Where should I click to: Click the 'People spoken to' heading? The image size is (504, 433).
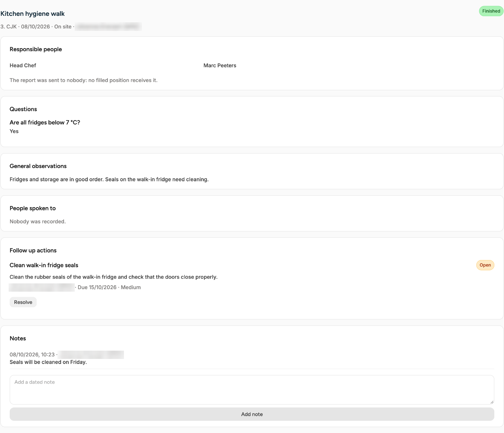coord(33,208)
